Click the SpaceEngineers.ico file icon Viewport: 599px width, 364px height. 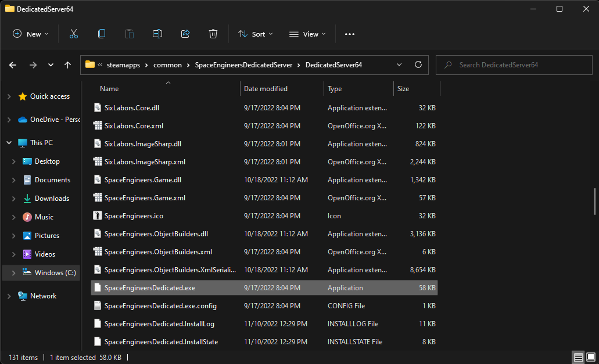click(98, 216)
